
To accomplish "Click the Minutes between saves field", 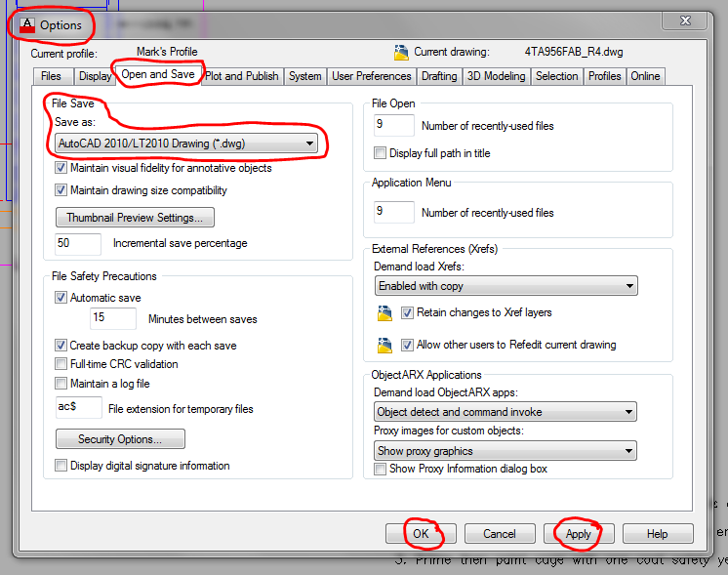I will (x=113, y=318).
